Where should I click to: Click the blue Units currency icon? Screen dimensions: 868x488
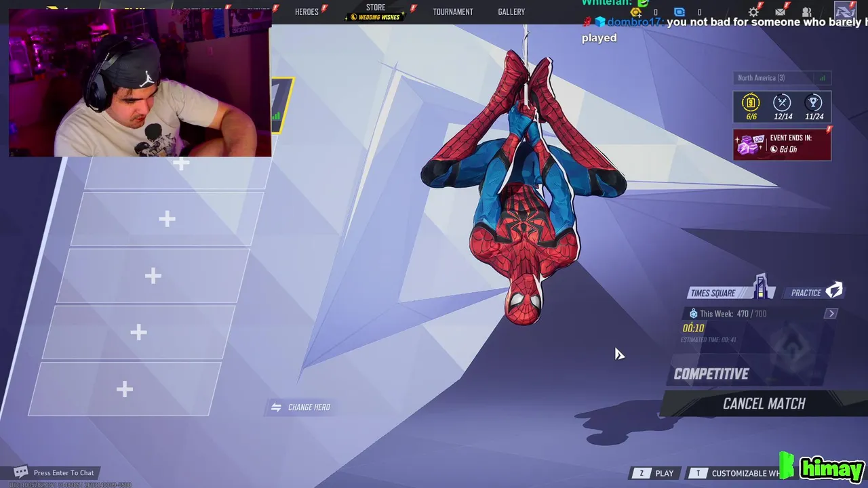click(x=679, y=12)
